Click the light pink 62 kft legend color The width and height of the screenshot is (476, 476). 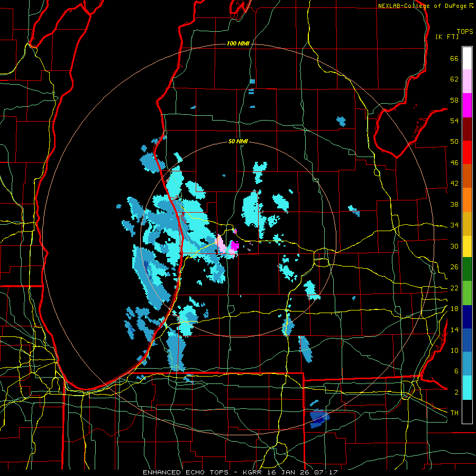(467, 81)
